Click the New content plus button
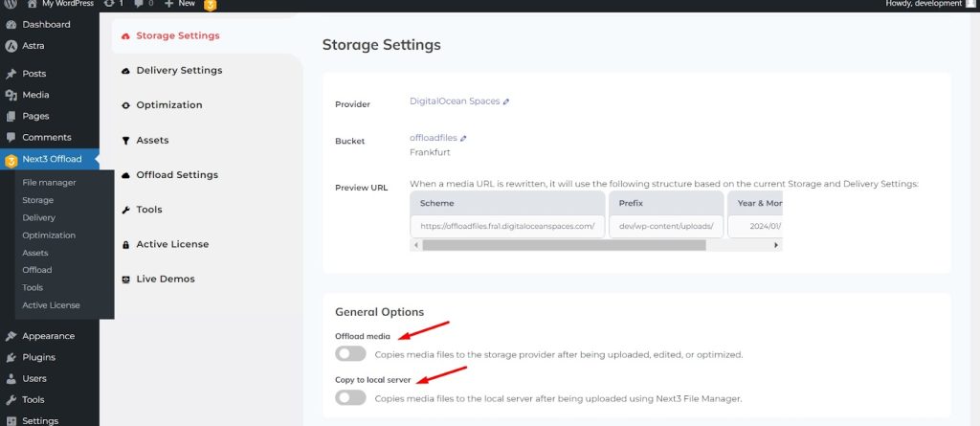The width and height of the screenshot is (980, 426). [179, 3]
